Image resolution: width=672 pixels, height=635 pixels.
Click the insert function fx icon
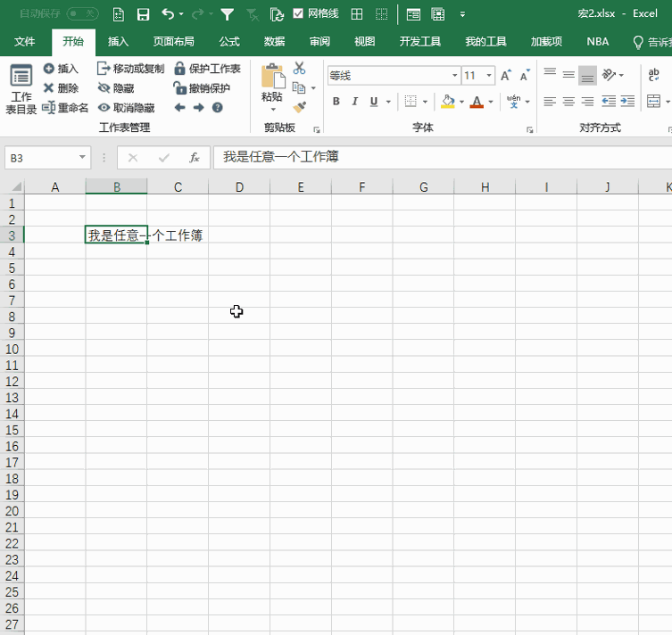pos(194,158)
